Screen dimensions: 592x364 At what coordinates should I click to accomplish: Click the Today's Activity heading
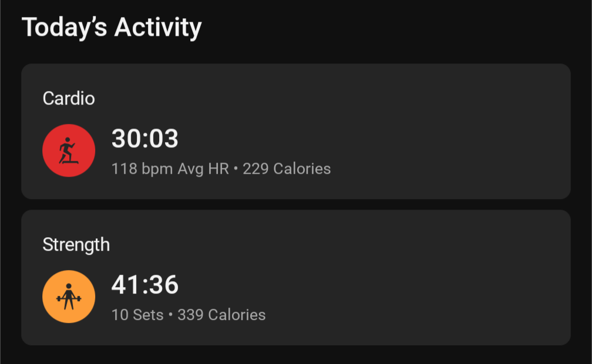click(112, 28)
